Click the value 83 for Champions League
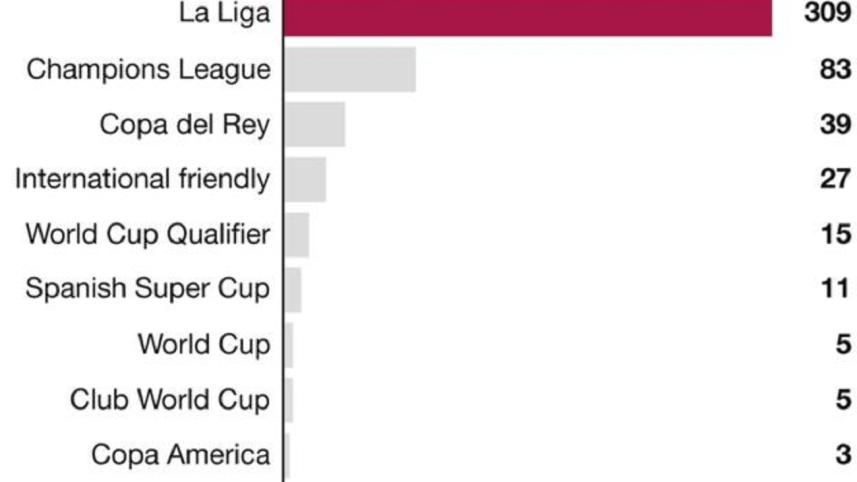Image resolution: width=857 pixels, height=482 pixels. coord(834,70)
